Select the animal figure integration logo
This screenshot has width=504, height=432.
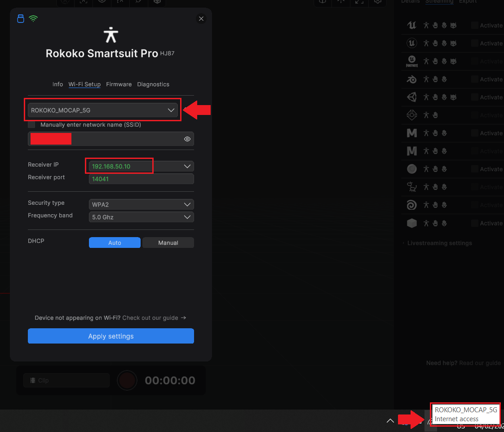click(412, 187)
